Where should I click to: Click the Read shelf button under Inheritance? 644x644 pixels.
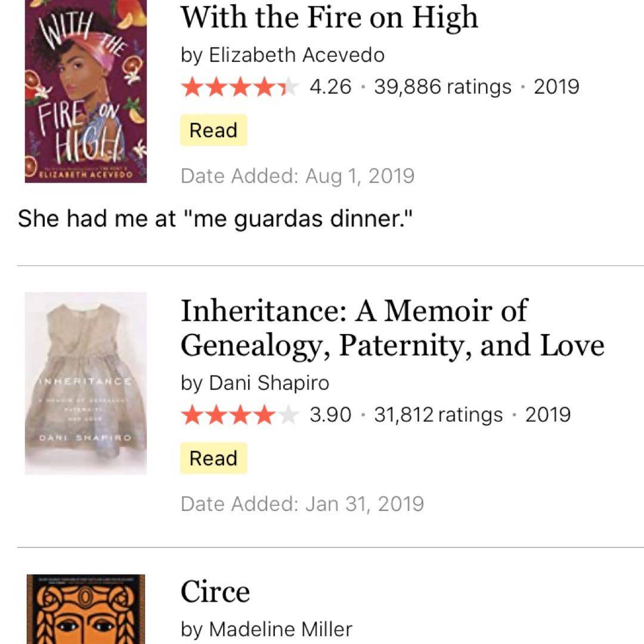tap(213, 458)
